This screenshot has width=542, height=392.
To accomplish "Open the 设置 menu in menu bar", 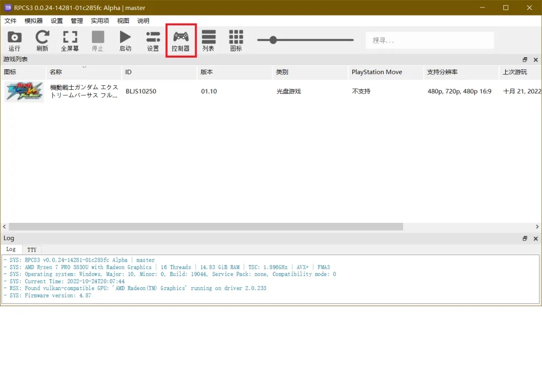I will point(57,21).
